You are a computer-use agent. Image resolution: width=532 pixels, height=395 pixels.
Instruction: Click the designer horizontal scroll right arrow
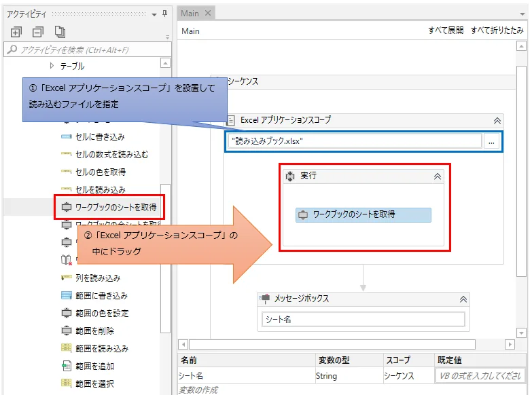(x=510, y=345)
